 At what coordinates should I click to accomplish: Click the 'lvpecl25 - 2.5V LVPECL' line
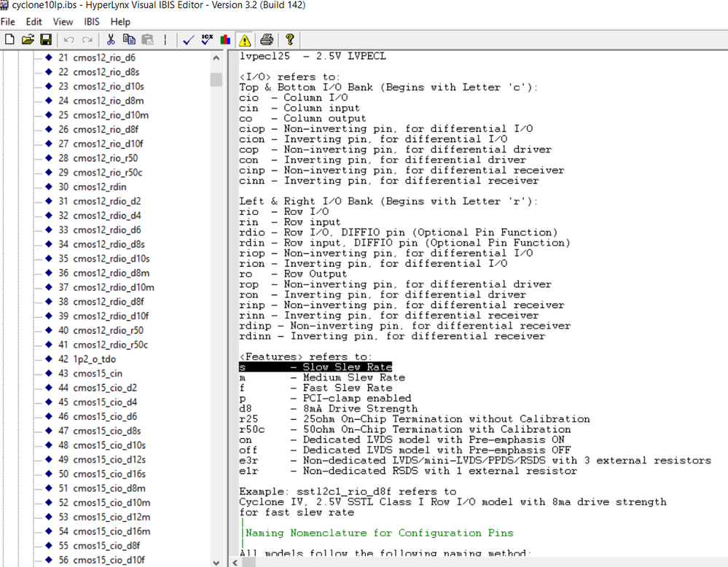[313, 56]
